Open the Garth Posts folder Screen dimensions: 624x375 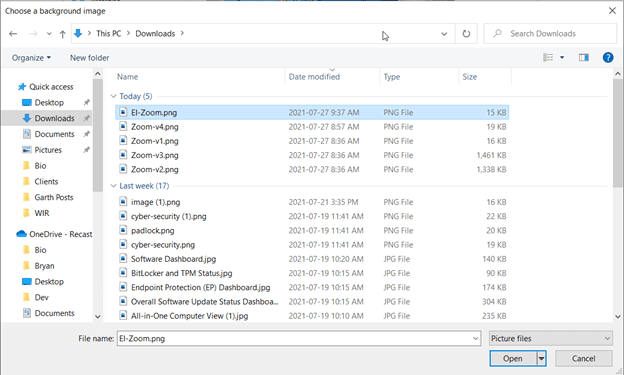[x=54, y=197]
